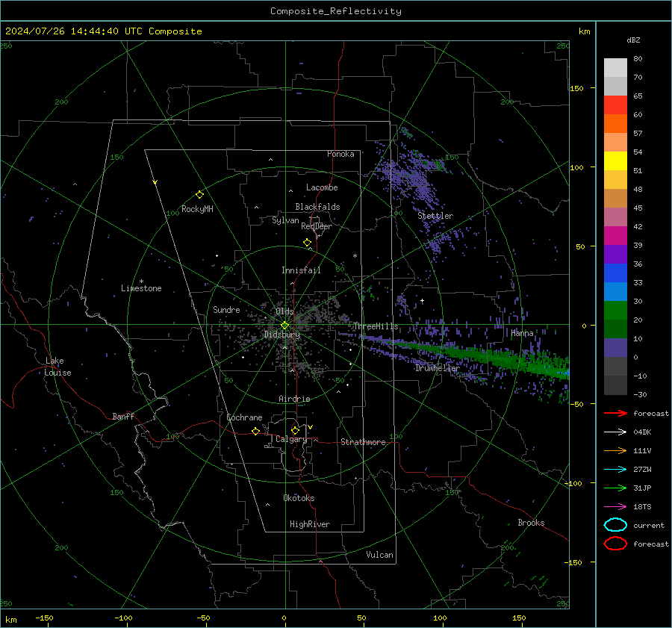Pick the darkest swatch between -10 and -30
Viewport: 672px width, 628px height.
(x=615, y=385)
